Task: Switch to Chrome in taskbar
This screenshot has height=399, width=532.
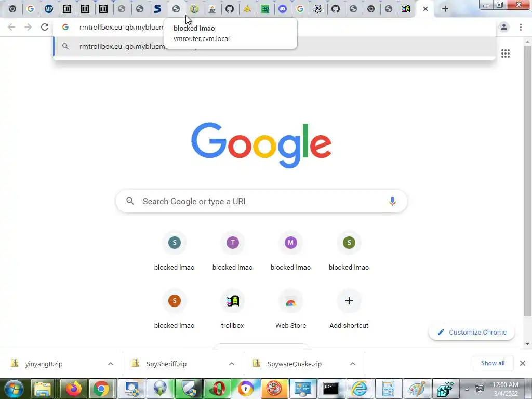Action: [101, 389]
